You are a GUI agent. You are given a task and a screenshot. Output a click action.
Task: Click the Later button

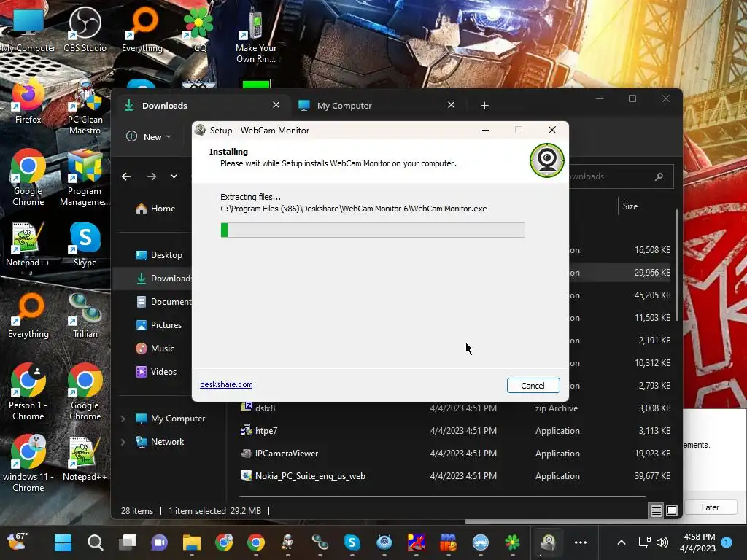click(x=710, y=507)
